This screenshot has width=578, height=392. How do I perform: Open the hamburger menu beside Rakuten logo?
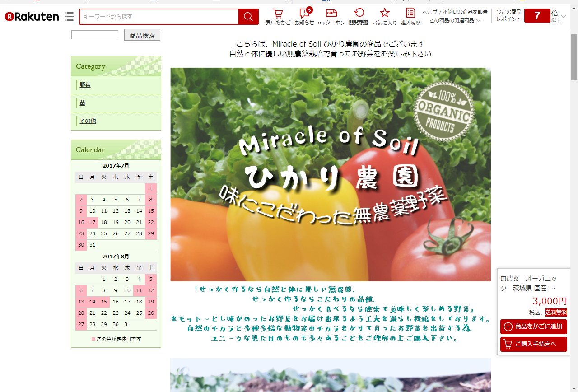(x=69, y=17)
